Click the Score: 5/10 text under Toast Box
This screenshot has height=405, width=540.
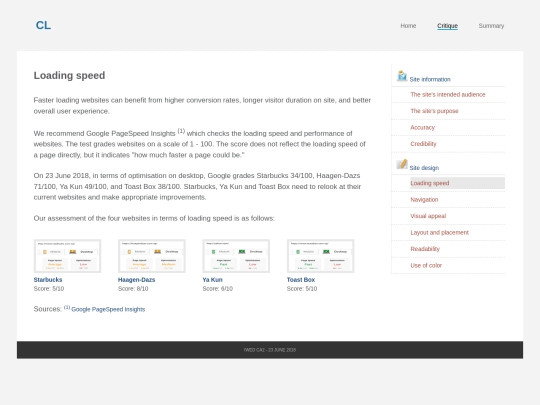pyautogui.click(x=302, y=289)
